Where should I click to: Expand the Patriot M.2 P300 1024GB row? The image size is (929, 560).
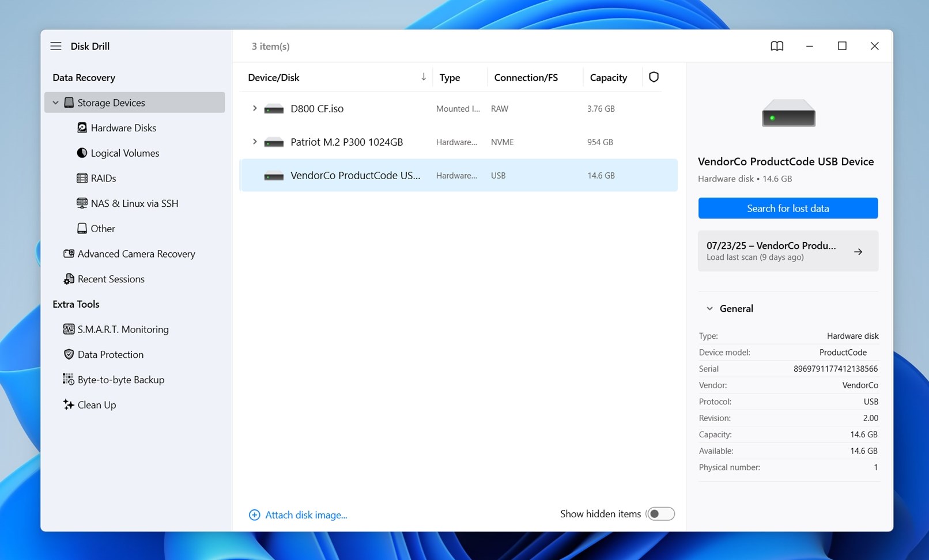click(254, 142)
